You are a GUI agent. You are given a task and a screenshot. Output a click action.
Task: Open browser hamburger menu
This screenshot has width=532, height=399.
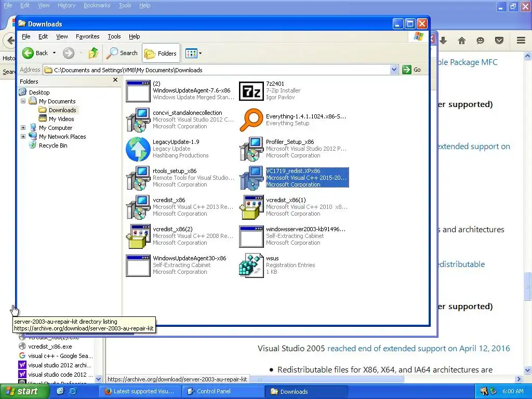(521, 41)
